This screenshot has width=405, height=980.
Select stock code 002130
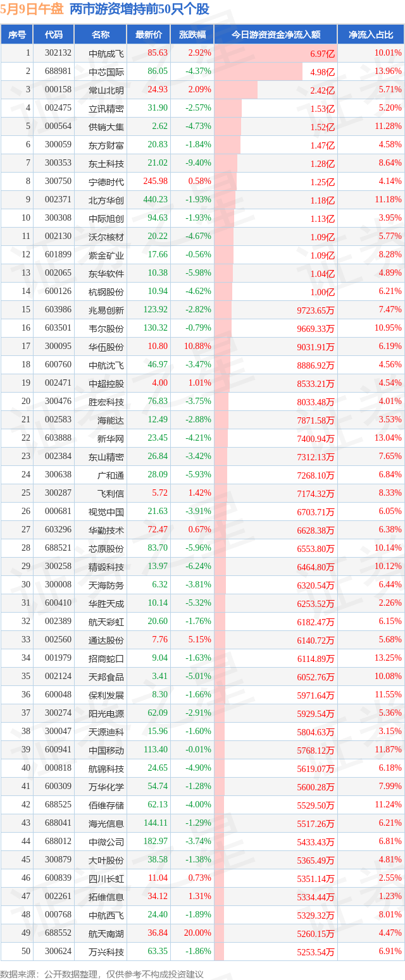pos(58,236)
